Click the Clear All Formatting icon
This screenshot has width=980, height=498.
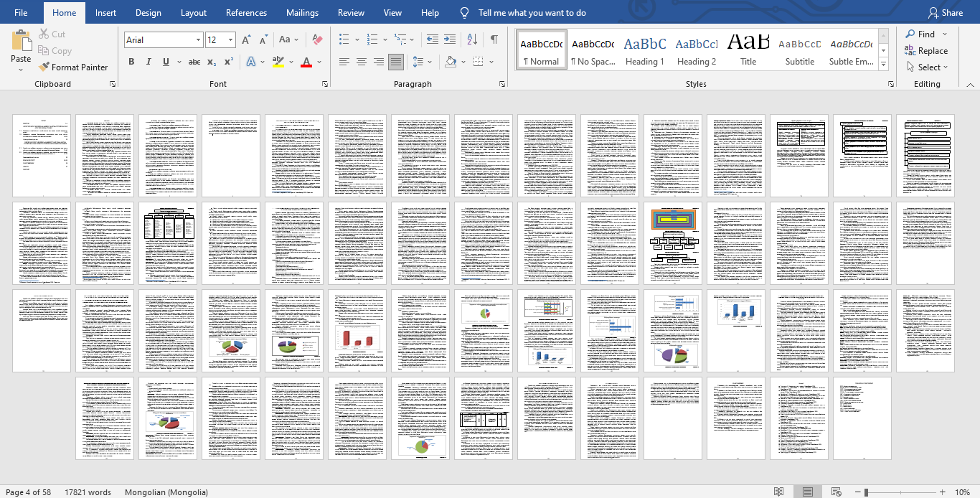tap(318, 40)
